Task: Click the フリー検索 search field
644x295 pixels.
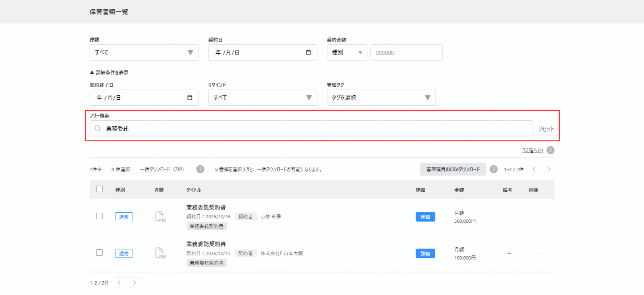Action: (x=311, y=128)
